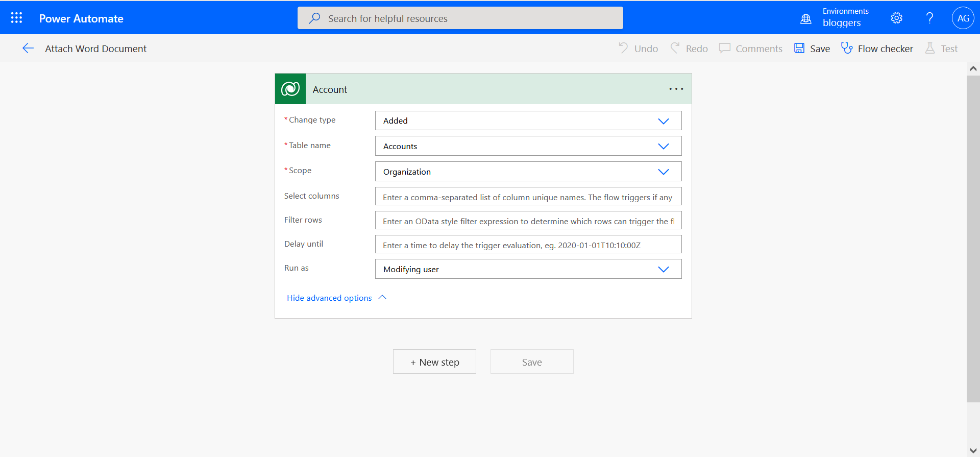Expand the Scope dropdown arrow
This screenshot has width=980, height=457.
(x=664, y=172)
